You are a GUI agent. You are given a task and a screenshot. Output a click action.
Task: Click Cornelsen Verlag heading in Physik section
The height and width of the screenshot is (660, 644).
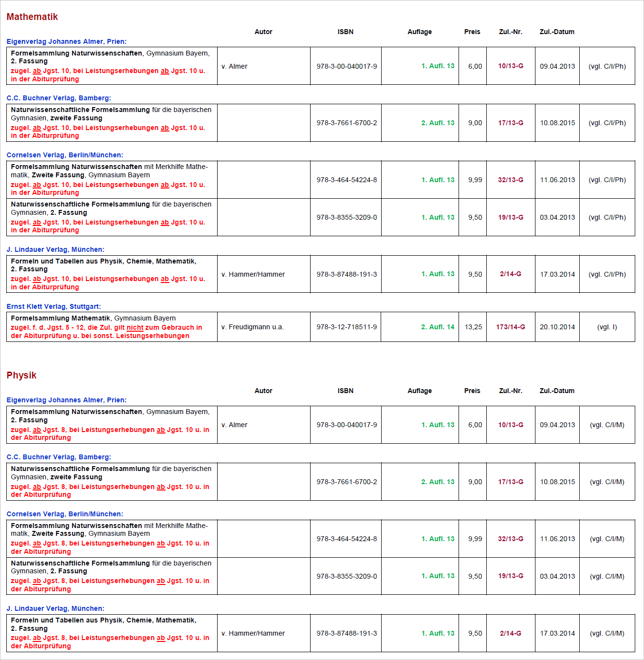65,514
